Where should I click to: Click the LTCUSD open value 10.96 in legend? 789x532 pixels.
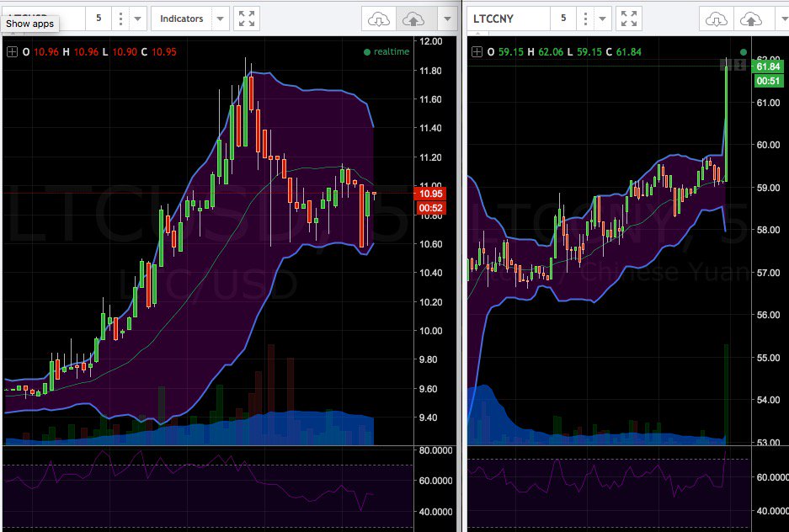click(x=45, y=52)
